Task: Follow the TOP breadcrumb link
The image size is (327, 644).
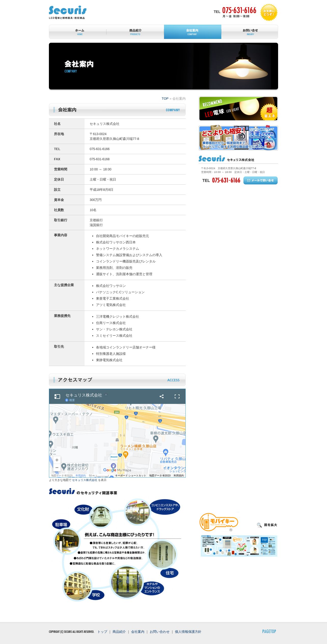Action: tap(165, 98)
